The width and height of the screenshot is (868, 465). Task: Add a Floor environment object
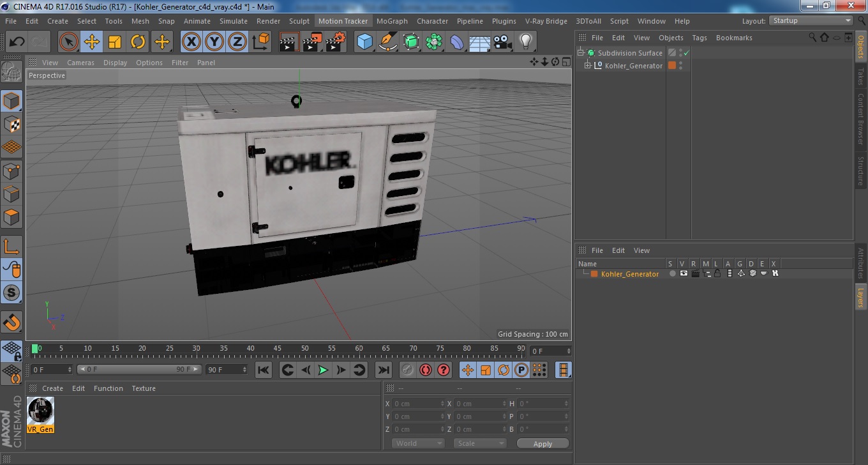coord(480,42)
